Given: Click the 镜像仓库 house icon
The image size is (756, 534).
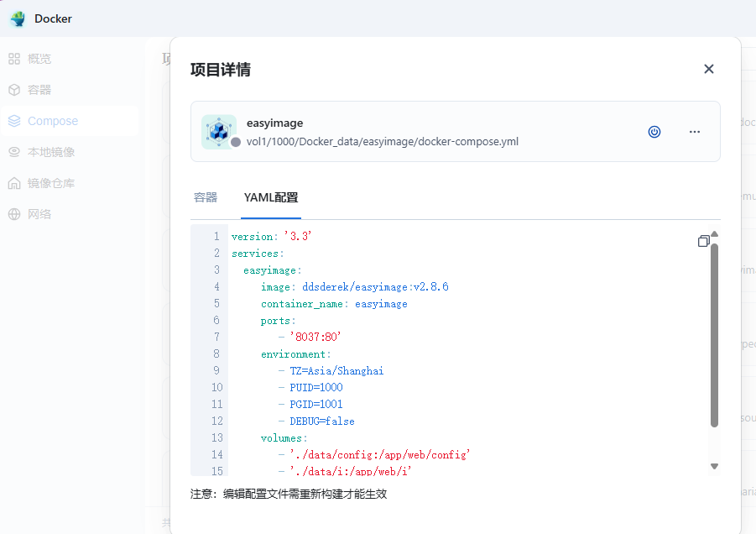Looking at the screenshot, I should coord(14,183).
